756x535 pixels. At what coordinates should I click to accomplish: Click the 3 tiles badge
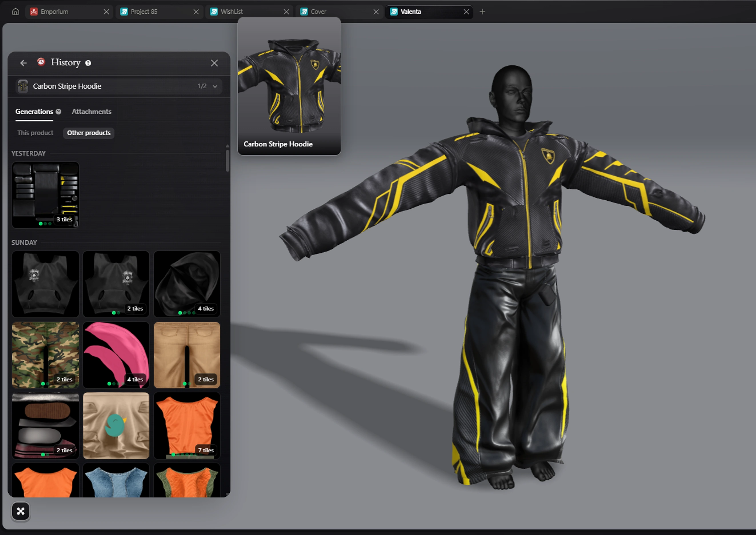click(x=64, y=219)
